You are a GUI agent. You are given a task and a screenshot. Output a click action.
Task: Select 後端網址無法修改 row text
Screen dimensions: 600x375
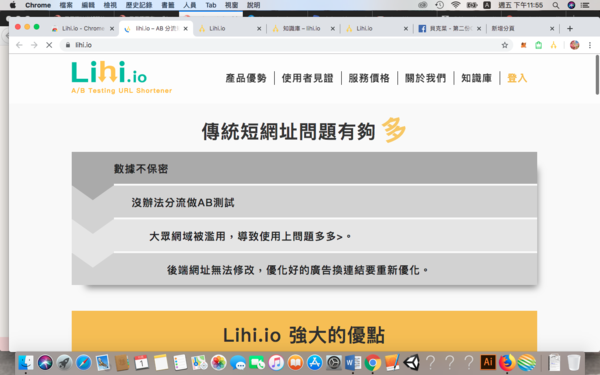tap(297, 270)
